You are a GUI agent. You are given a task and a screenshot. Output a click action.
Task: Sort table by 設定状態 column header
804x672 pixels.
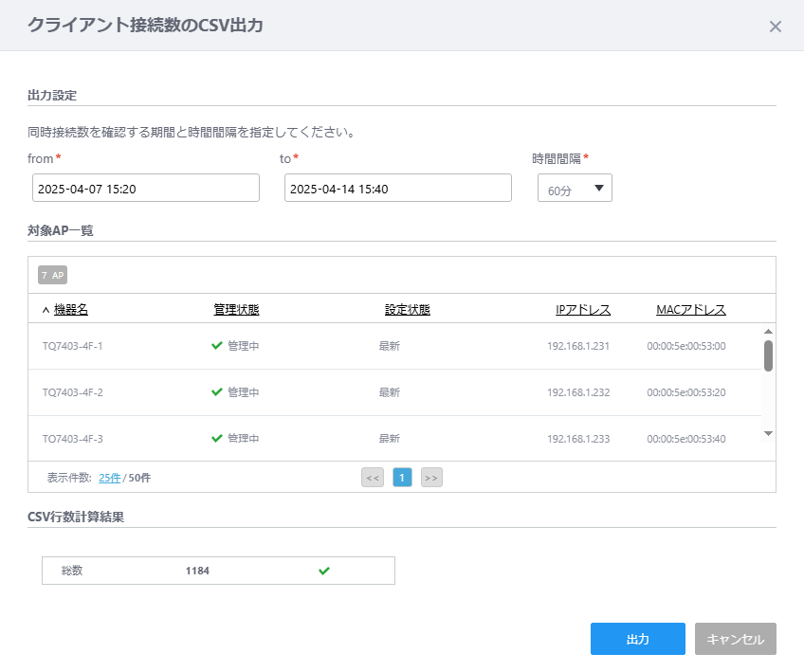[408, 310]
